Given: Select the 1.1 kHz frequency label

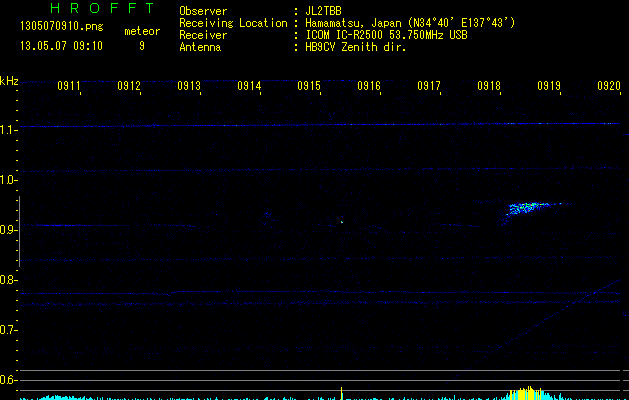Looking at the screenshot, I should coord(9,130).
